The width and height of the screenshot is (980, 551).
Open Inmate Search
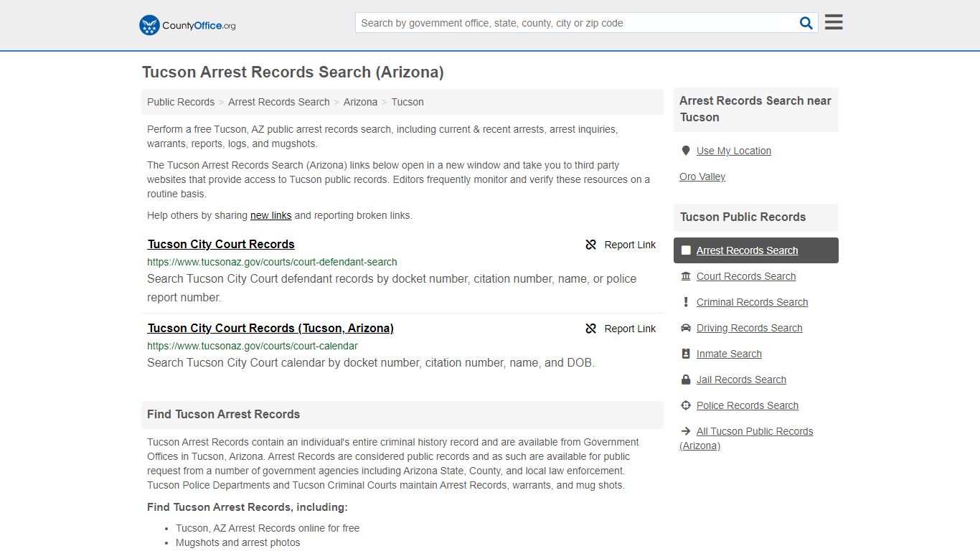tap(729, 354)
